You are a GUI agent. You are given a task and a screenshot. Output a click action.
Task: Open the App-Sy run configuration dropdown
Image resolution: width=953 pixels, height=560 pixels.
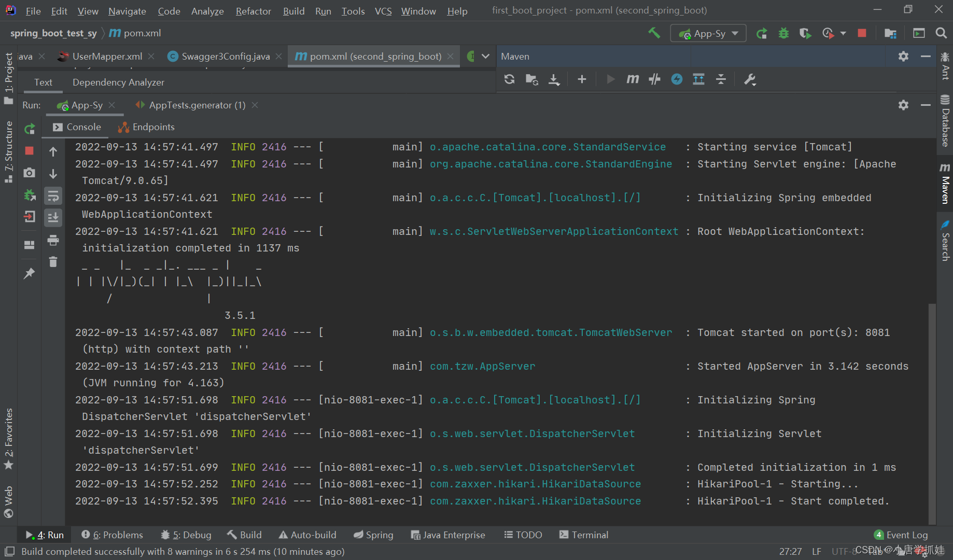(708, 33)
